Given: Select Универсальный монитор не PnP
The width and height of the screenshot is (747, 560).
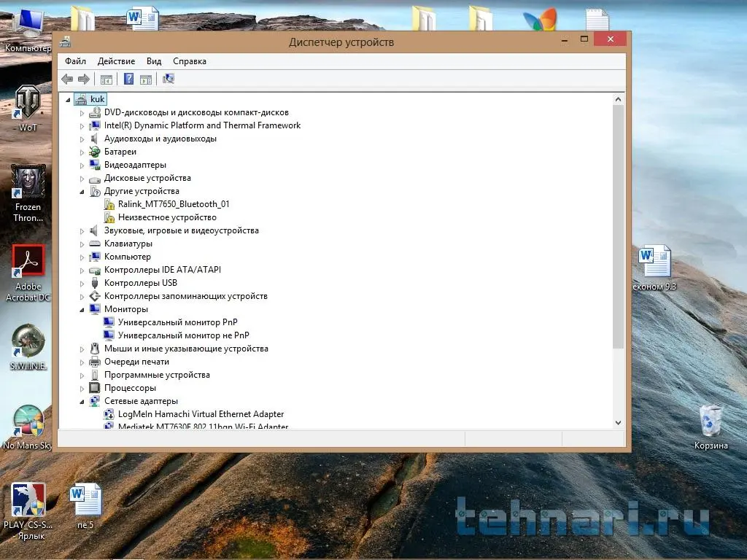Looking at the screenshot, I should (184, 335).
